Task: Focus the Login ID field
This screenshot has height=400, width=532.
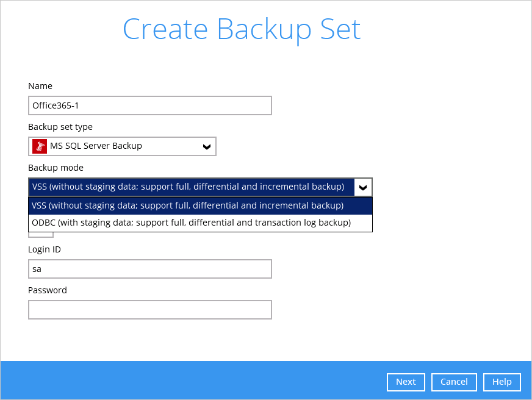Action: tap(150, 269)
